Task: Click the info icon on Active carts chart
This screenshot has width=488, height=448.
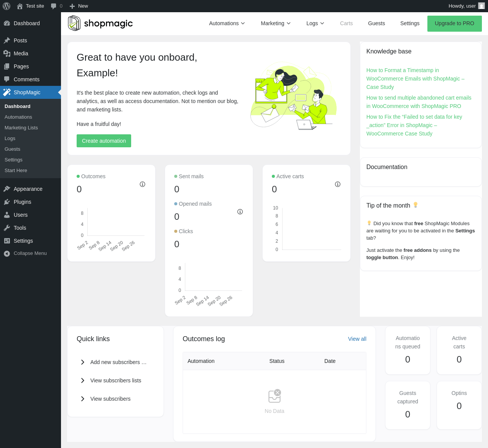Action: tap(338, 184)
